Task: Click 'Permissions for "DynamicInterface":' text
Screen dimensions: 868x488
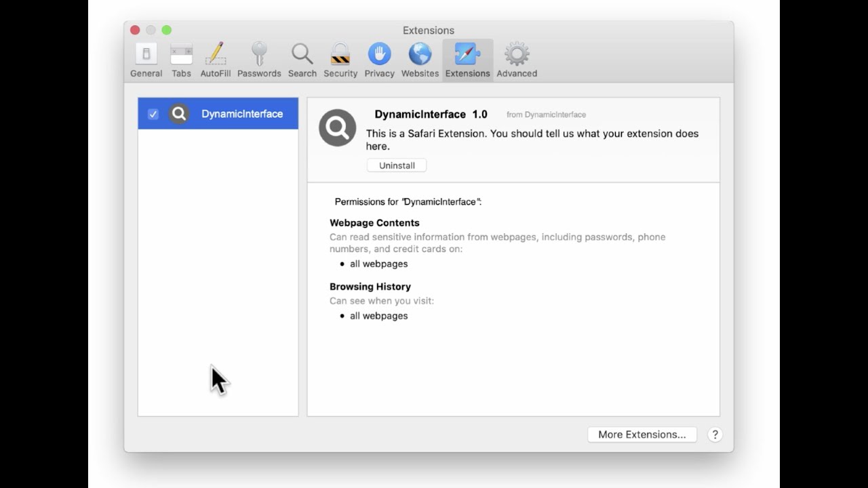Action: tap(408, 202)
